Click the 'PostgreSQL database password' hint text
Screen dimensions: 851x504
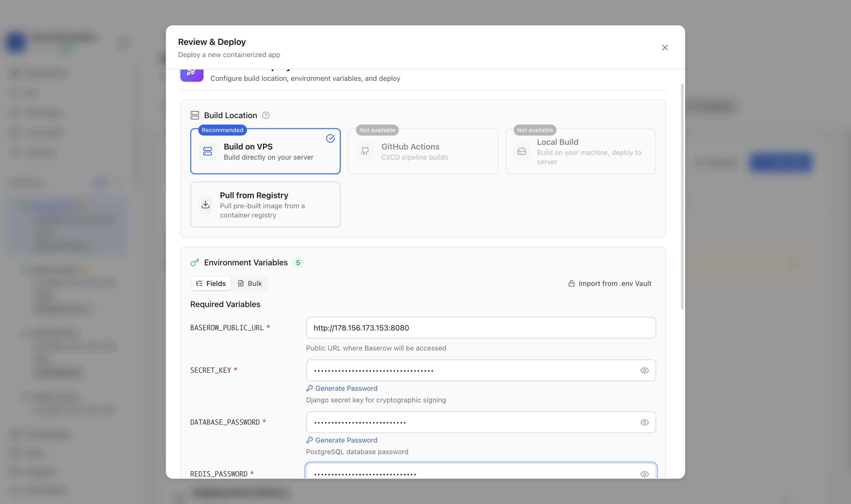[x=357, y=452]
